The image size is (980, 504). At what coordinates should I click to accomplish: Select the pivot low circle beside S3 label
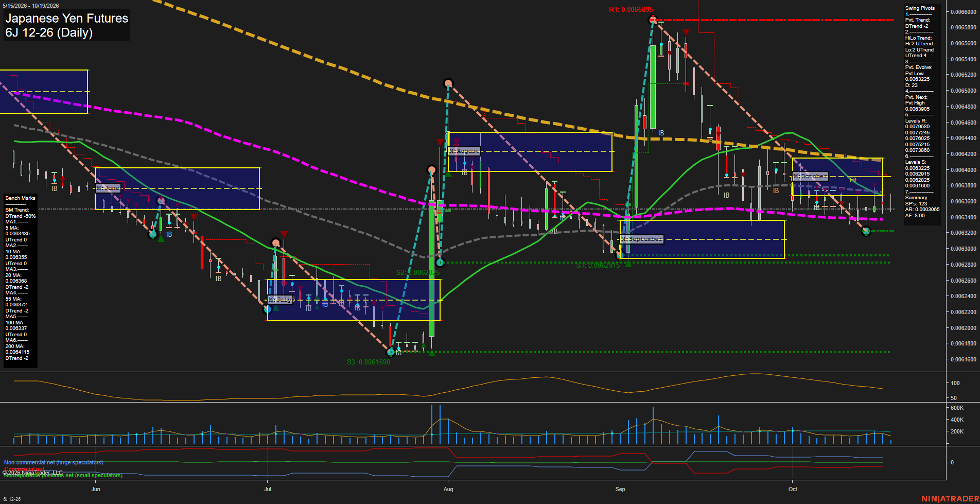pos(391,352)
